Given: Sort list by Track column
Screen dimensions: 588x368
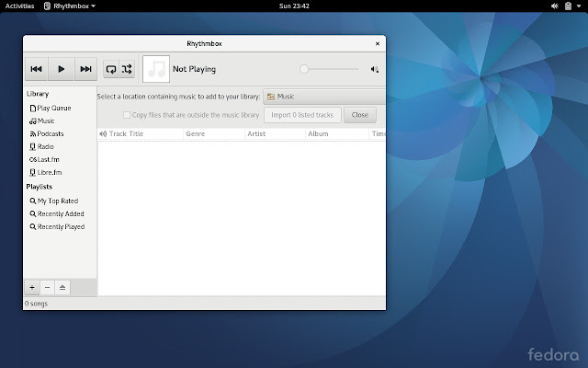Looking at the screenshot, I should click(118, 133).
